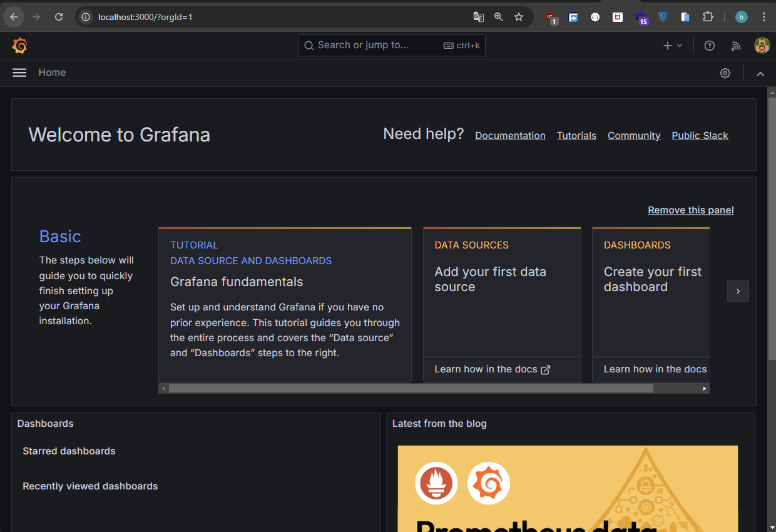Viewport: 776px width, 532px height.
Task: Click the translate page icon
Action: pos(479,17)
